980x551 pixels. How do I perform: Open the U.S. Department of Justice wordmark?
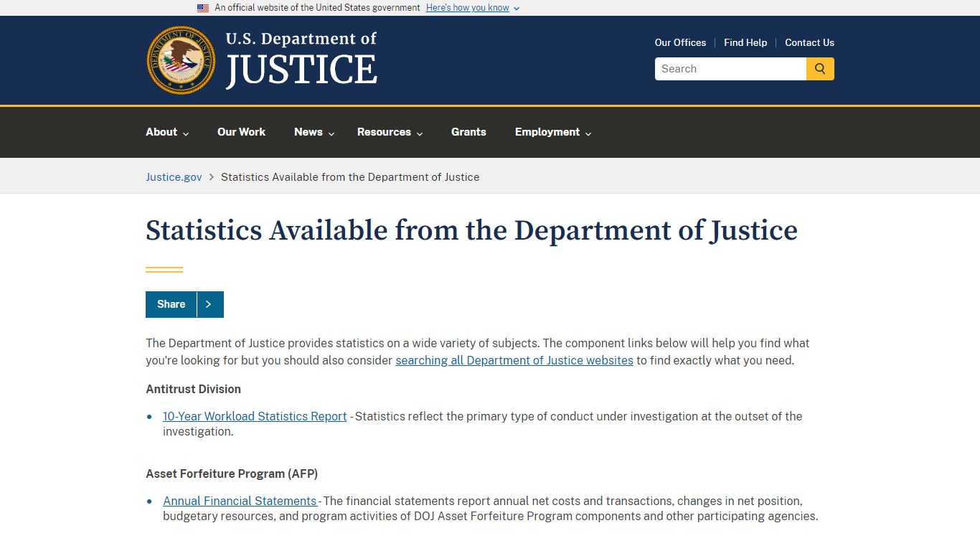click(x=301, y=60)
